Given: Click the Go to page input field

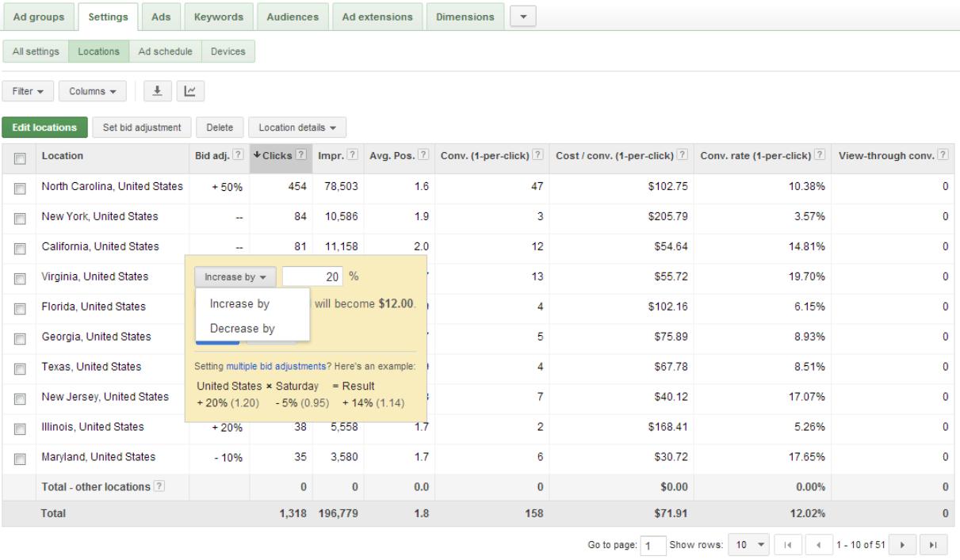Looking at the screenshot, I should 655,547.
